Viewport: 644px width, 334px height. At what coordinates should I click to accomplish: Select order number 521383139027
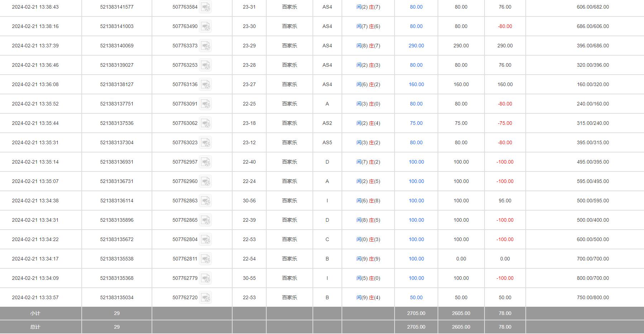[117, 65]
